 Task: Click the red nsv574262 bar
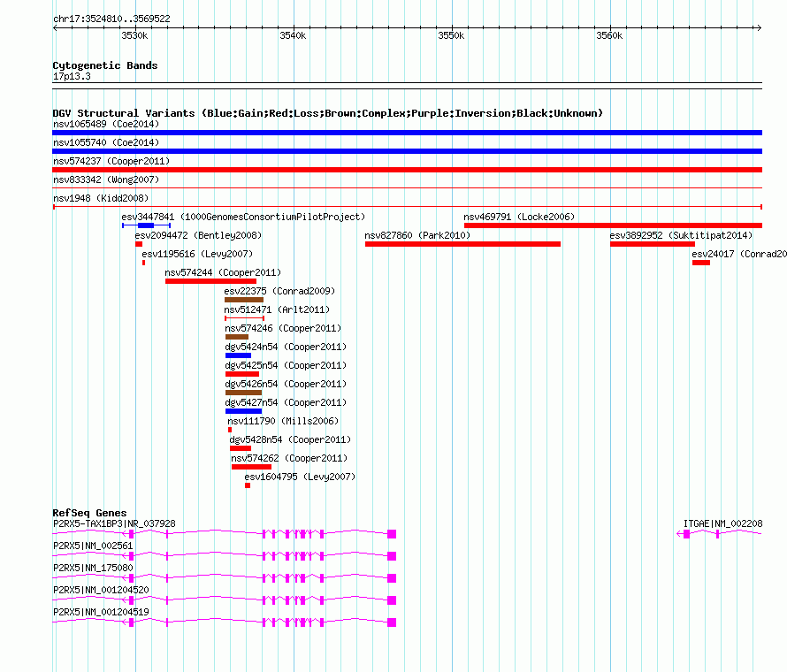(x=251, y=467)
